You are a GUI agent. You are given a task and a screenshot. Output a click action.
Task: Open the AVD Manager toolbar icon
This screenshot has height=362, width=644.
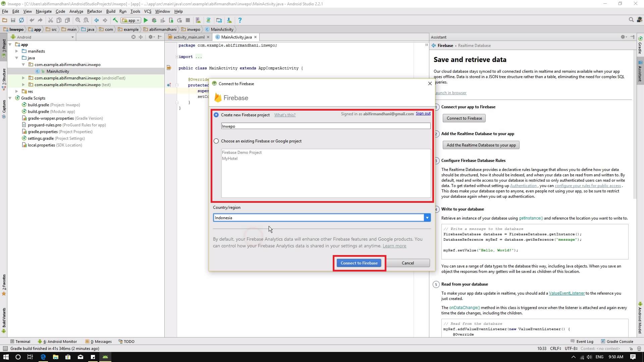pyautogui.click(x=198, y=20)
